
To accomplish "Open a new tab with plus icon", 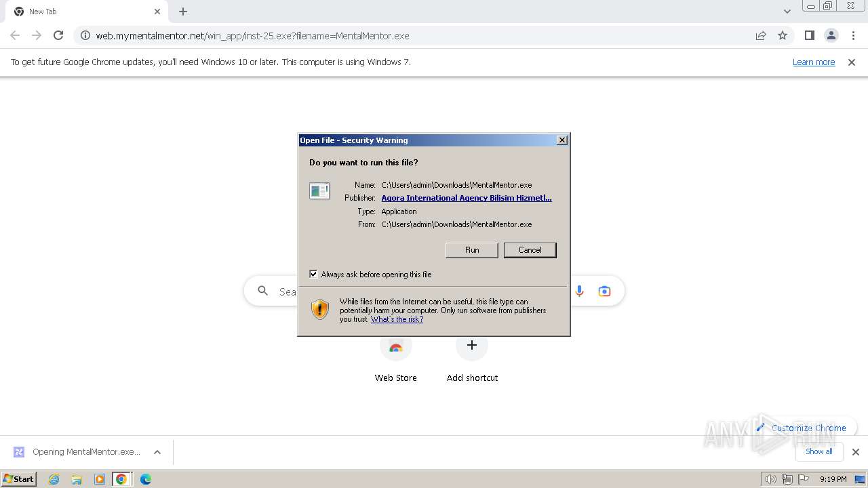I will tap(183, 12).
